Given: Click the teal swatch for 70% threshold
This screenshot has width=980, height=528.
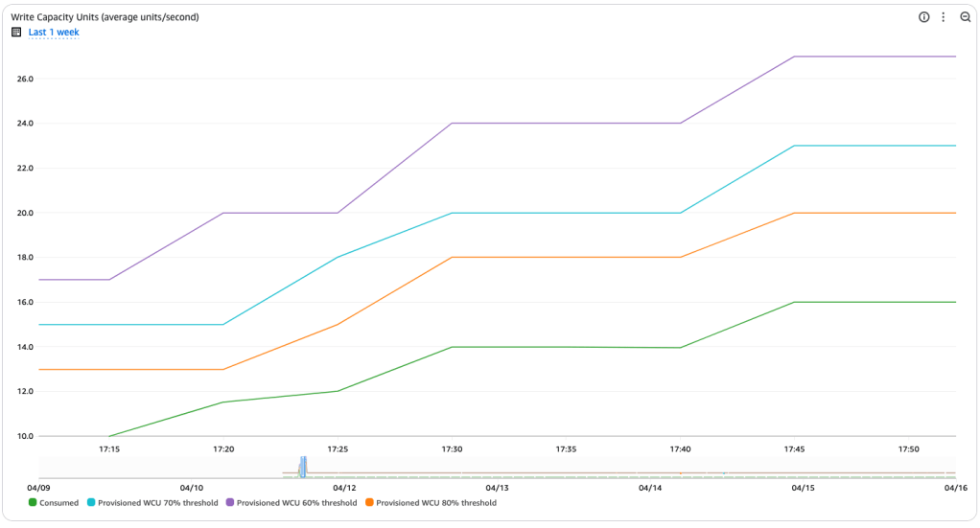Looking at the screenshot, I should tap(91, 502).
